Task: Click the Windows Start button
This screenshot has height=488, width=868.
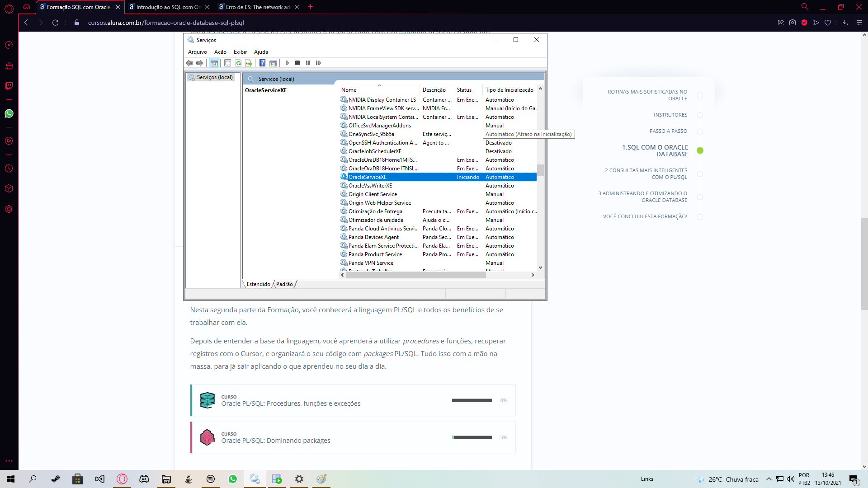Action: tap(11, 479)
